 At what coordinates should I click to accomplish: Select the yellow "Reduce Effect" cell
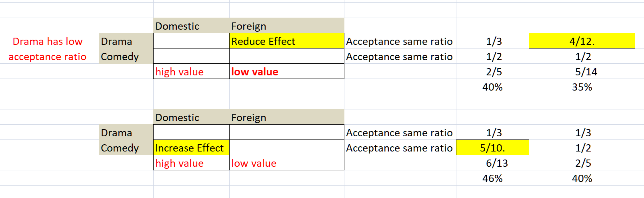[286, 41]
